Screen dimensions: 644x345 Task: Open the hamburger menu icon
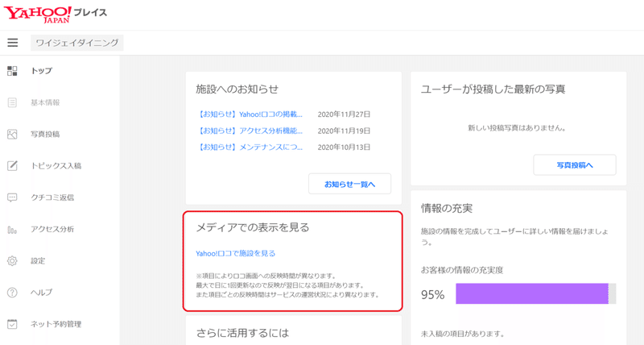click(x=13, y=43)
